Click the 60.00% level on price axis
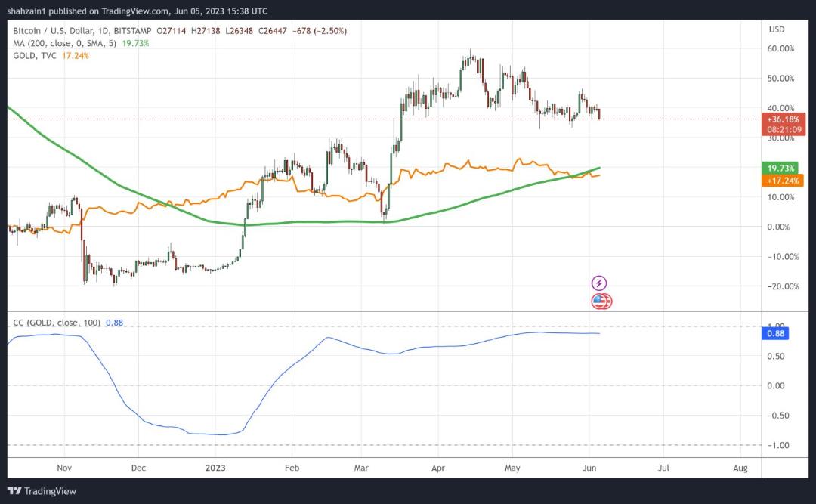Viewport: 816px width, 504px height. pos(780,49)
